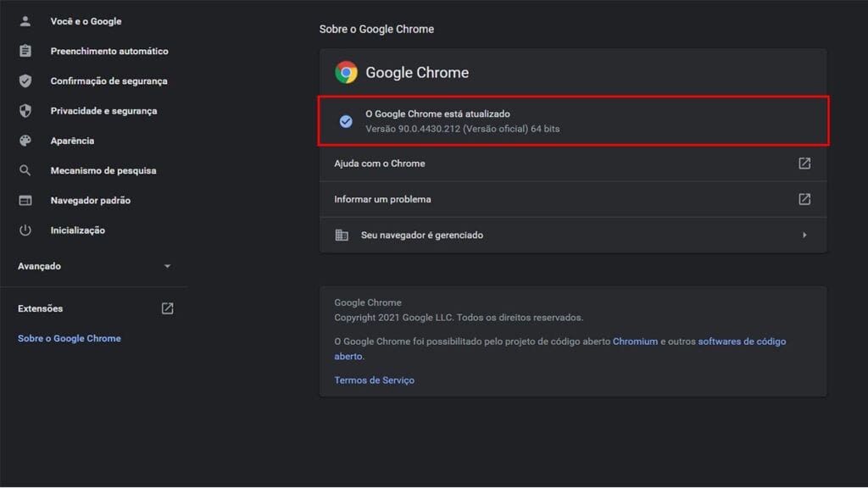Go to Preenchimento automático settings
The image size is (868, 488).
(109, 51)
